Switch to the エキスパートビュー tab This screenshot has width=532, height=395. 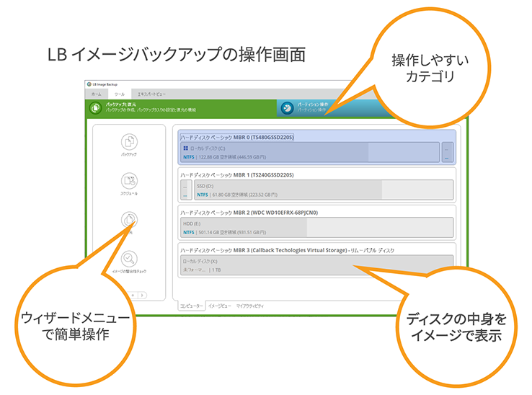(x=151, y=94)
